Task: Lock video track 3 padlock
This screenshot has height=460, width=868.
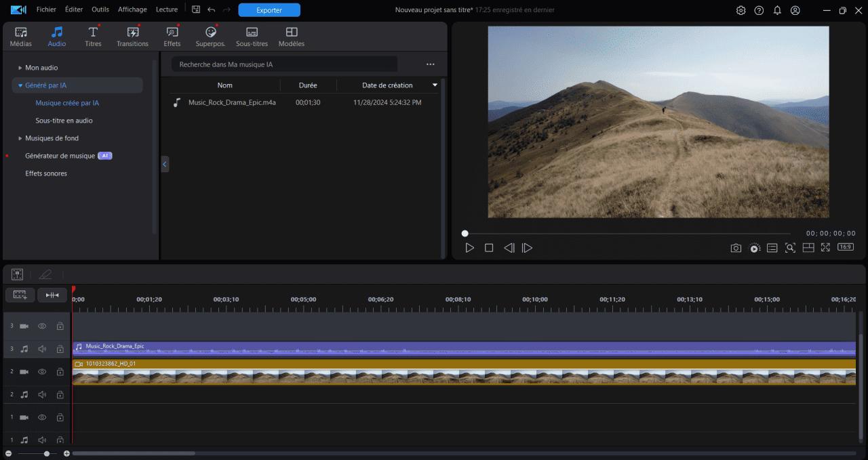Action: click(x=60, y=326)
